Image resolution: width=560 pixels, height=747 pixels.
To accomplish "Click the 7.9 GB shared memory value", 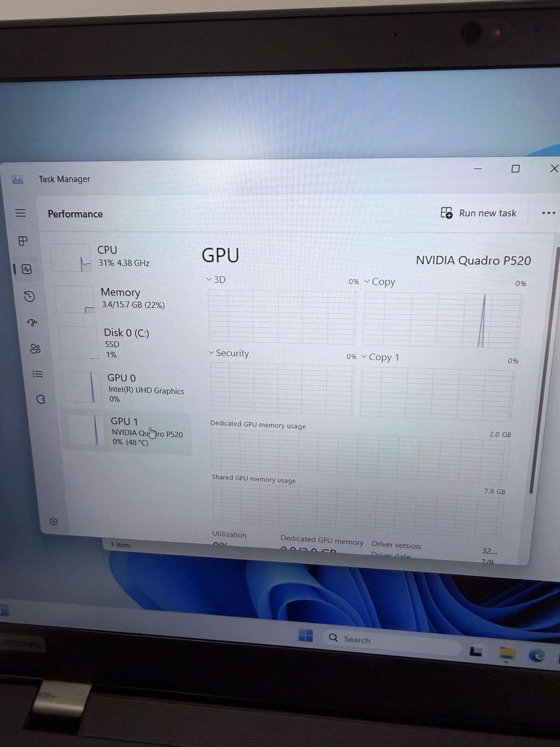I will click(x=495, y=491).
